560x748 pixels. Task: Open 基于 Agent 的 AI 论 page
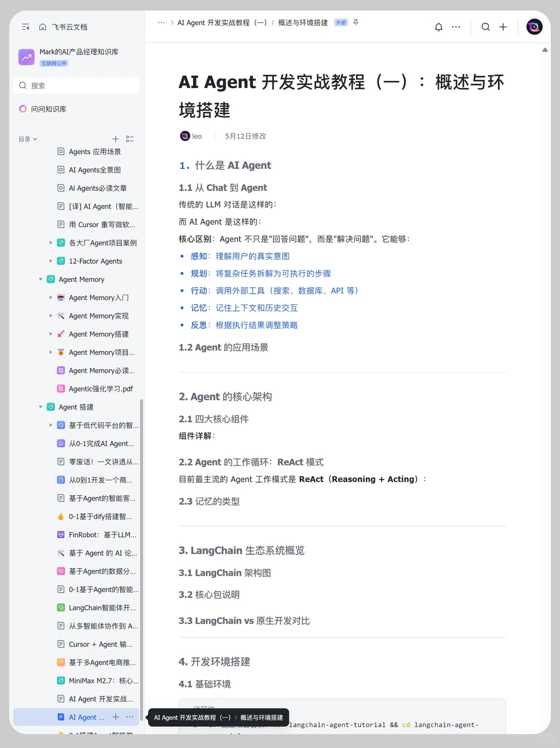(103, 553)
